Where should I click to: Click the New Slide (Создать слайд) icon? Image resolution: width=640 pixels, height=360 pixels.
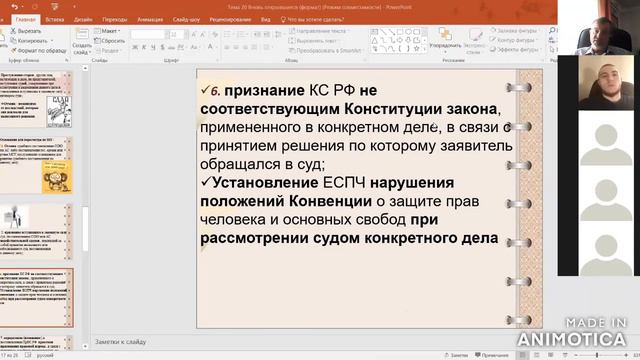[x=82, y=34]
